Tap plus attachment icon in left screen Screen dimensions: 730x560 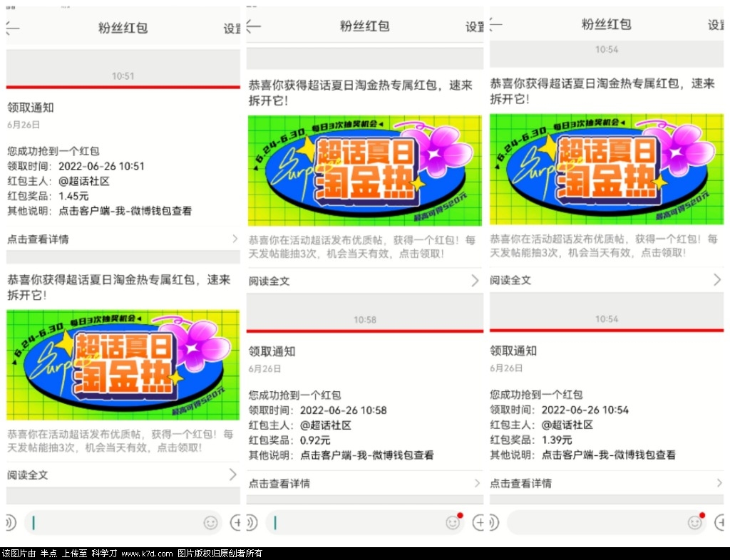[235, 523]
